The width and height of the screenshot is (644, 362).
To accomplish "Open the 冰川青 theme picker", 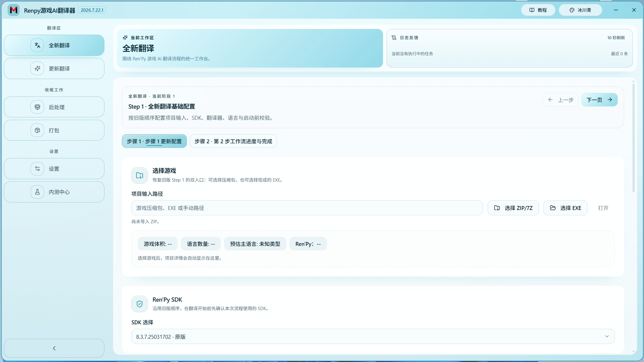I will click(x=580, y=10).
